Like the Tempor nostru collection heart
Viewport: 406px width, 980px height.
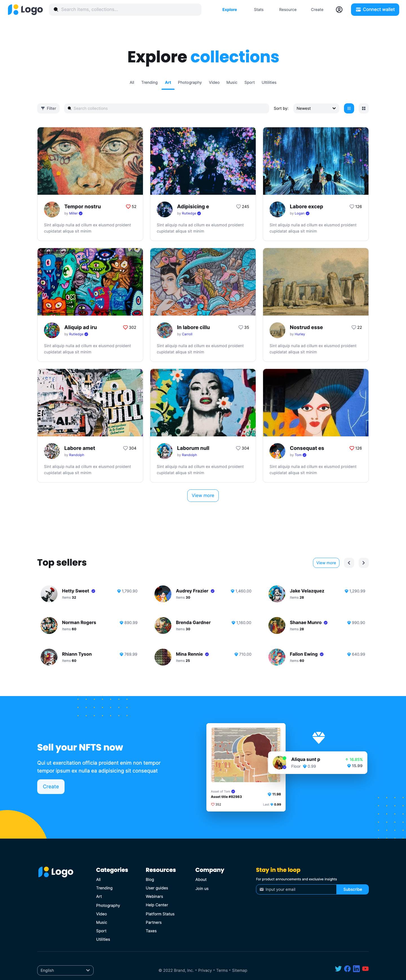pos(128,207)
